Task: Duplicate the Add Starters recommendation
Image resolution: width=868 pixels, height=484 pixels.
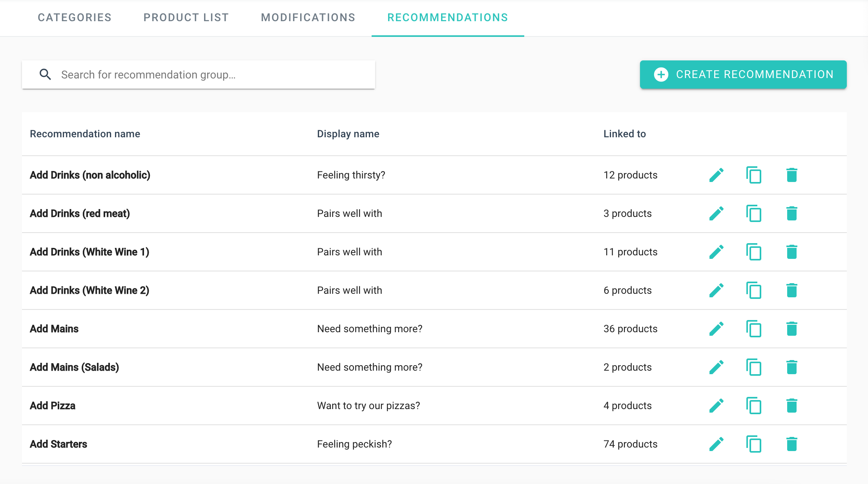Action: [753, 444]
